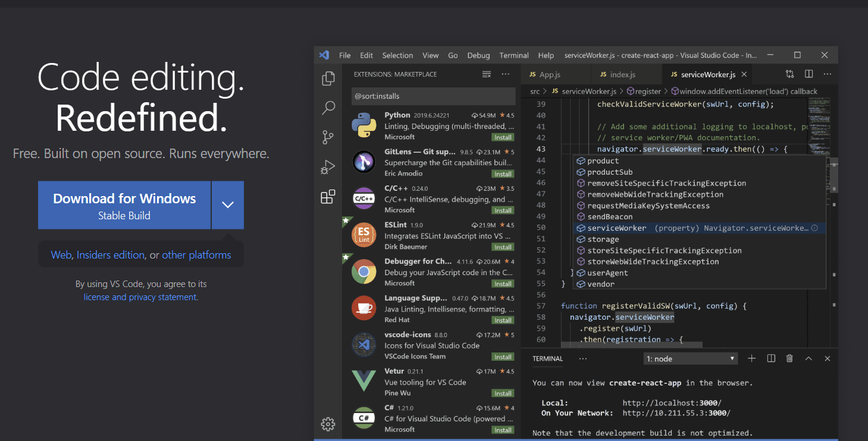Open the File menu
868x441 pixels.
coord(345,55)
